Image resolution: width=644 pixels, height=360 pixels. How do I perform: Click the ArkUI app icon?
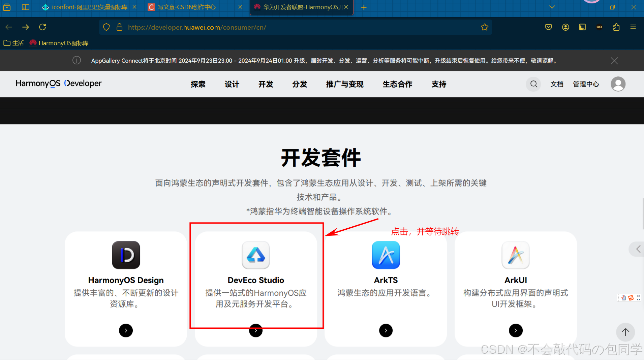pyautogui.click(x=516, y=255)
